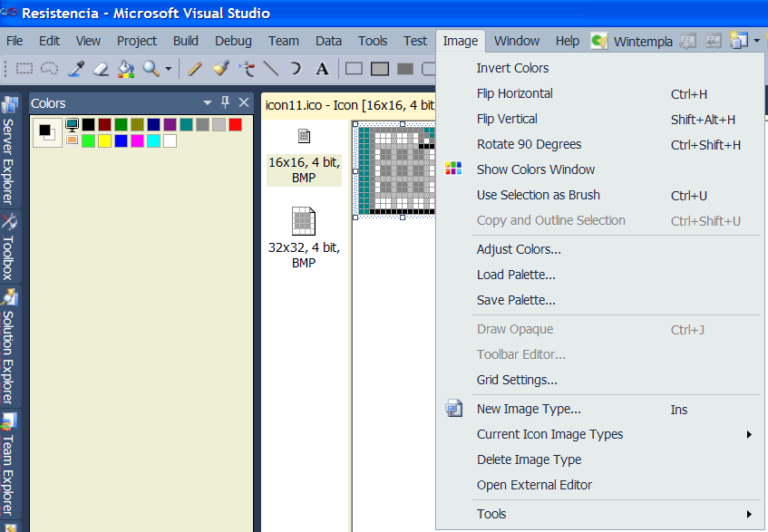The height and width of the screenshot is (532, 768).
Task: Select the solid Filled Rectangle tool
Action: pyautogui.click(x=405, y=69)
